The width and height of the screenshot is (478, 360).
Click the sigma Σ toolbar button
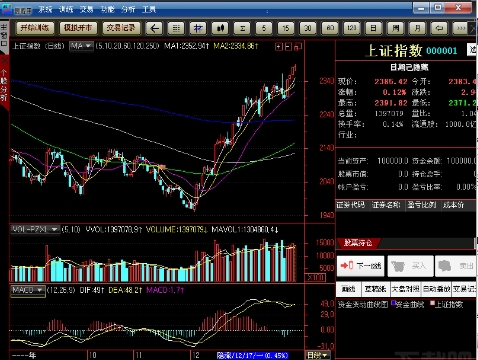[242, 28]
